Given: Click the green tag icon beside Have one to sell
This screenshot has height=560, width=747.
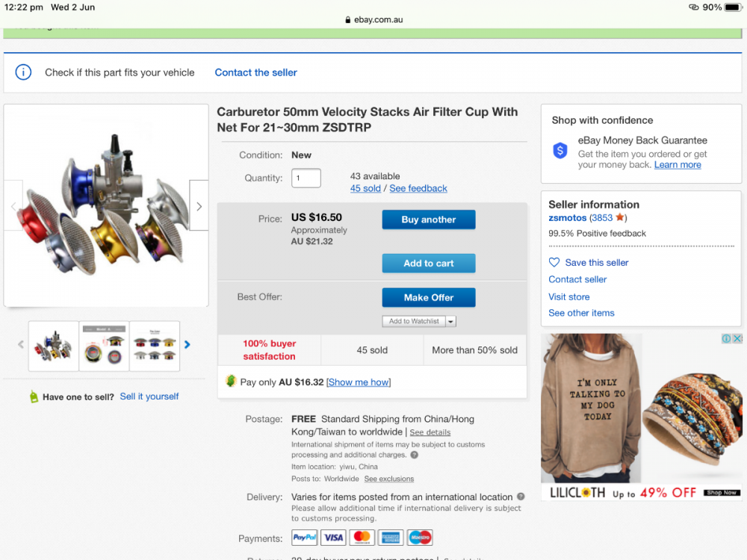Looking at the screenshot, I should [33, 396].
